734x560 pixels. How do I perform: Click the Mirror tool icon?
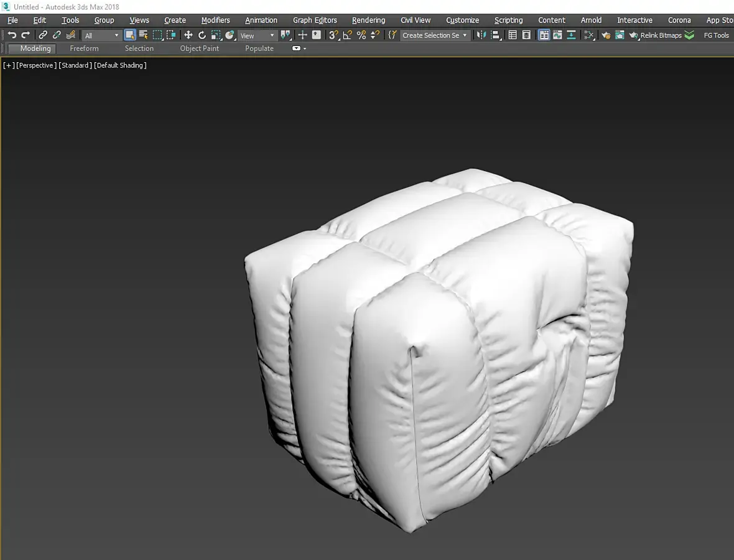click(x=481, y=35)
